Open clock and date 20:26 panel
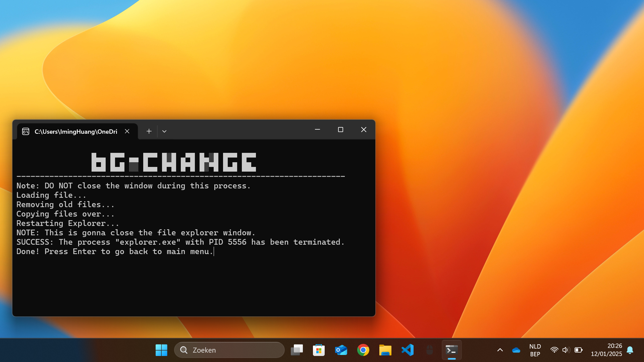The width and height of the screenshot is (644, 362). point(606,350)
